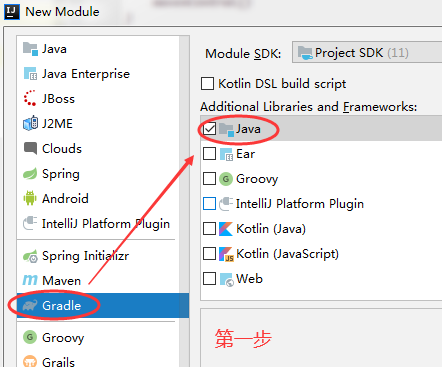Select J2ME label in module list

coord(57,124)
